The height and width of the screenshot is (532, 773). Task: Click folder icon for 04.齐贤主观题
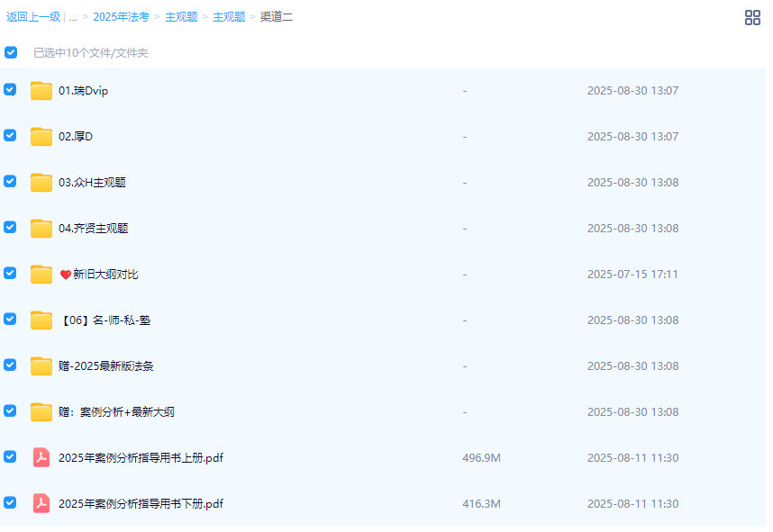click(41, 228)
